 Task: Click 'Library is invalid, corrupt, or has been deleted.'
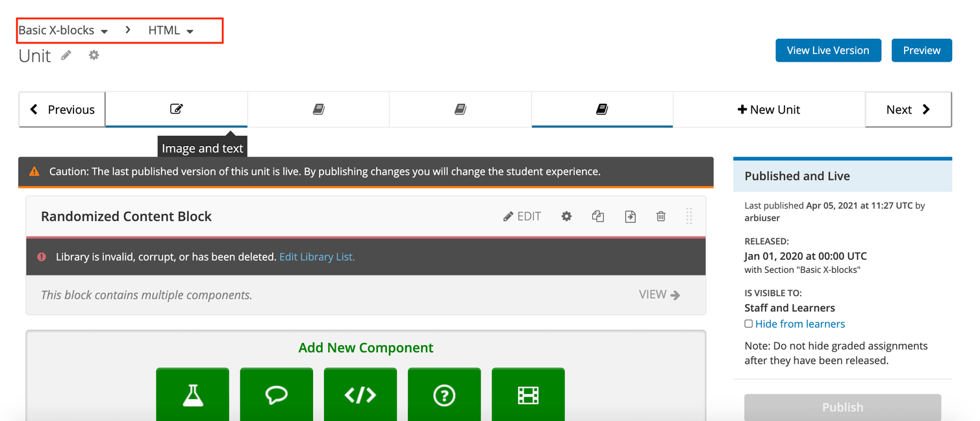click(x=166, y=257)
